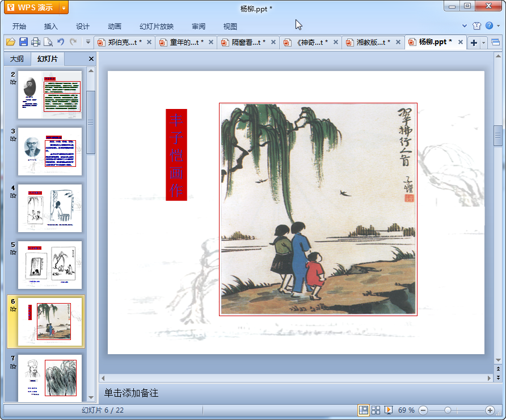Open the 动画 menu tab

tap(115, 27)
